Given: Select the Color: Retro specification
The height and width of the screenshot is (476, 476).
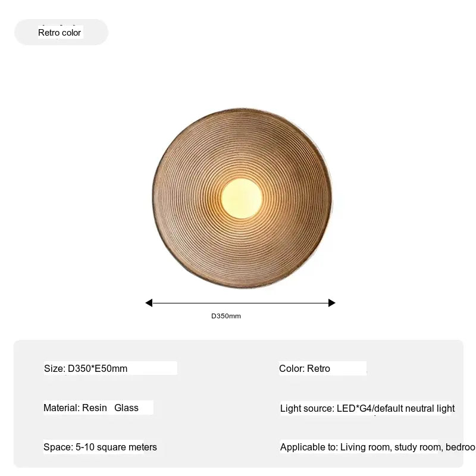Looking at the screenshot, I should pos(305,368).
